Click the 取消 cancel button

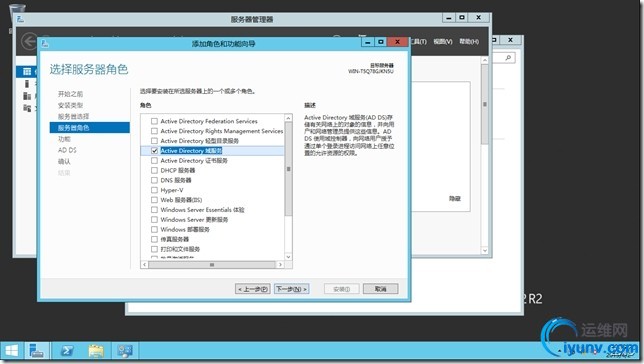[x=381, y=289]
